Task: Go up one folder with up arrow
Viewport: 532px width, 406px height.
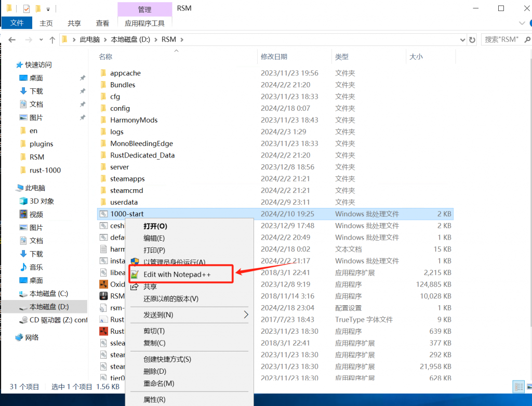Action: coord(52,40)
